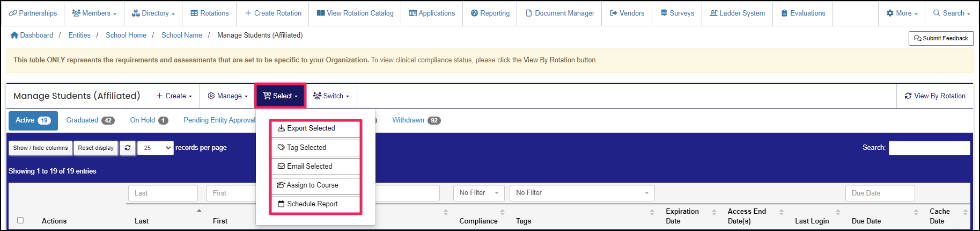Open View Rotation Catalog
This screenshot has height=231, width=980.
(x=355, y=13)
